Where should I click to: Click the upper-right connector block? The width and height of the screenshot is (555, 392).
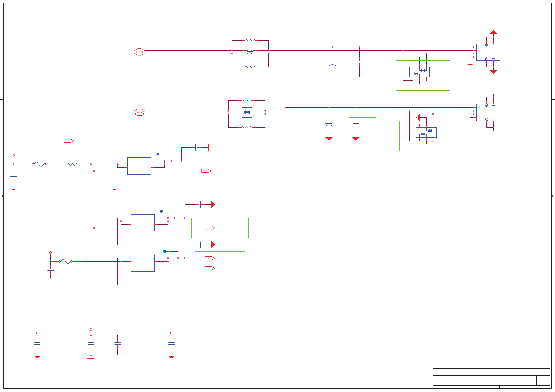(488, 52)
